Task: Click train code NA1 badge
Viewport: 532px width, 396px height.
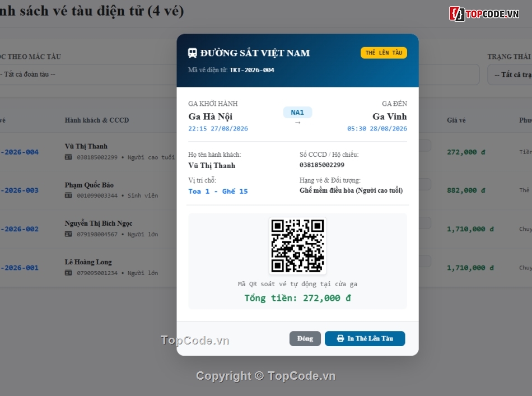Action: pyautogui.click(x=297, y=113)
